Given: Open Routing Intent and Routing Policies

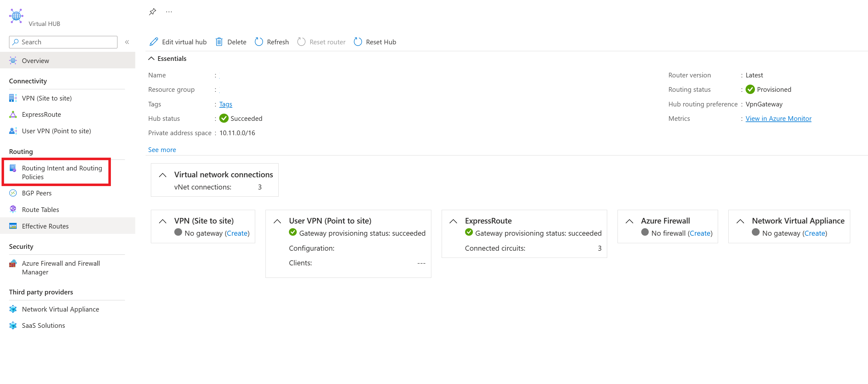Looking at the screenshot, I should click(62, 172).
